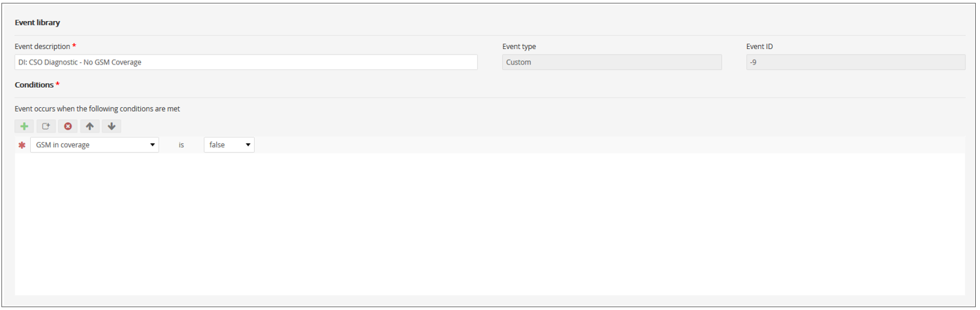The height and width of the screenshot is (310, 980).
Task: Move the condition down with arrow icon
Action: point(111,126)
